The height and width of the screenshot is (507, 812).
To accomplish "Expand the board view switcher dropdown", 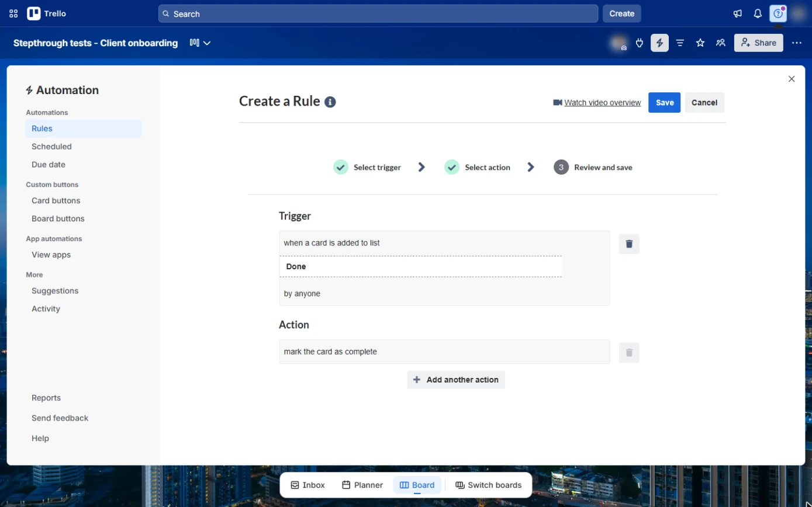I will 200,43.
